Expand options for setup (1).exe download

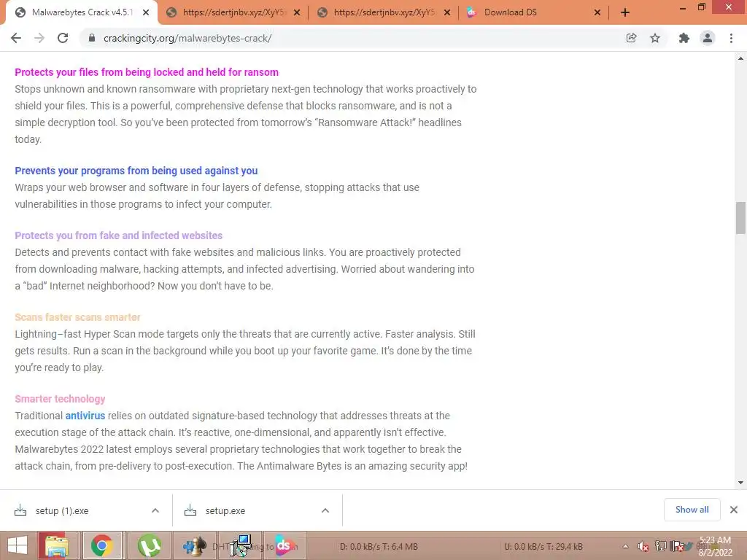[155, 510]
